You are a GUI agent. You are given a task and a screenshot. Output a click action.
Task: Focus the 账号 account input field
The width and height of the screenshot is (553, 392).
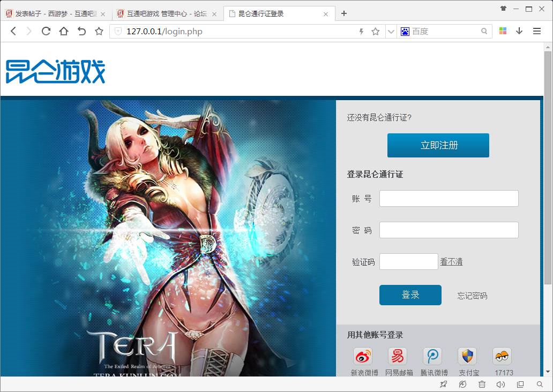pos(449,199)
